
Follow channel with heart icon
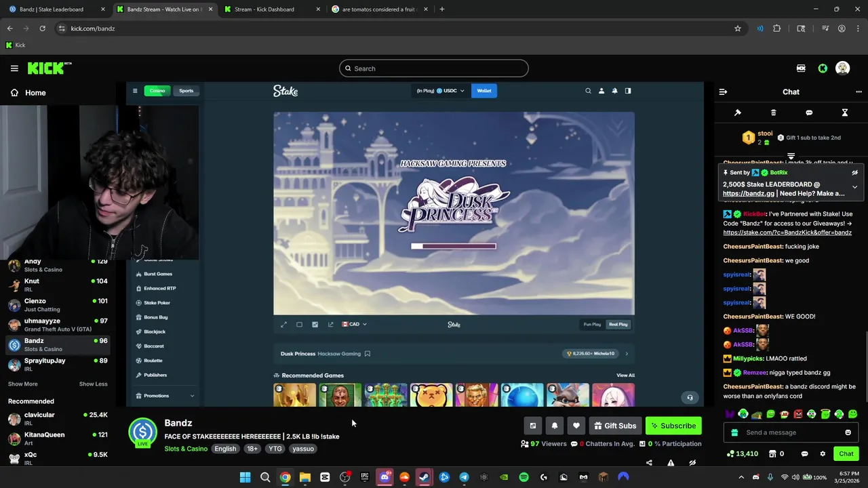pyautogui.click(x=576, y=426)
